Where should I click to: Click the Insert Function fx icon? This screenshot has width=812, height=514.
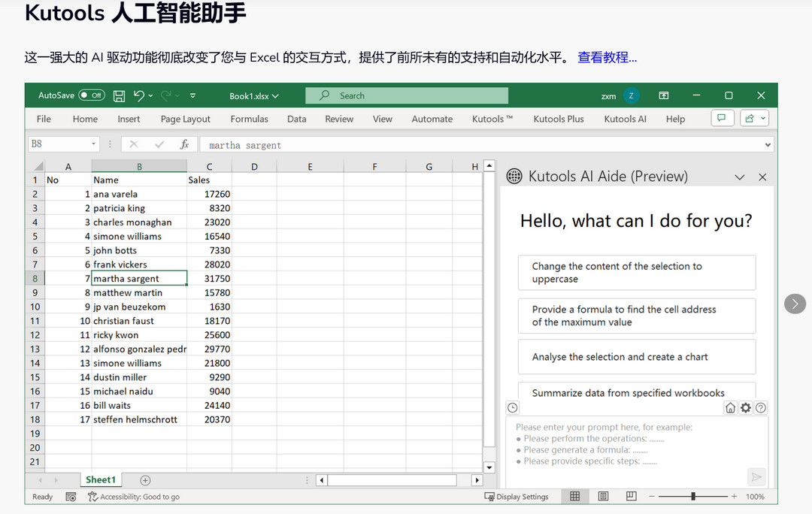click(x=184, y=144)
